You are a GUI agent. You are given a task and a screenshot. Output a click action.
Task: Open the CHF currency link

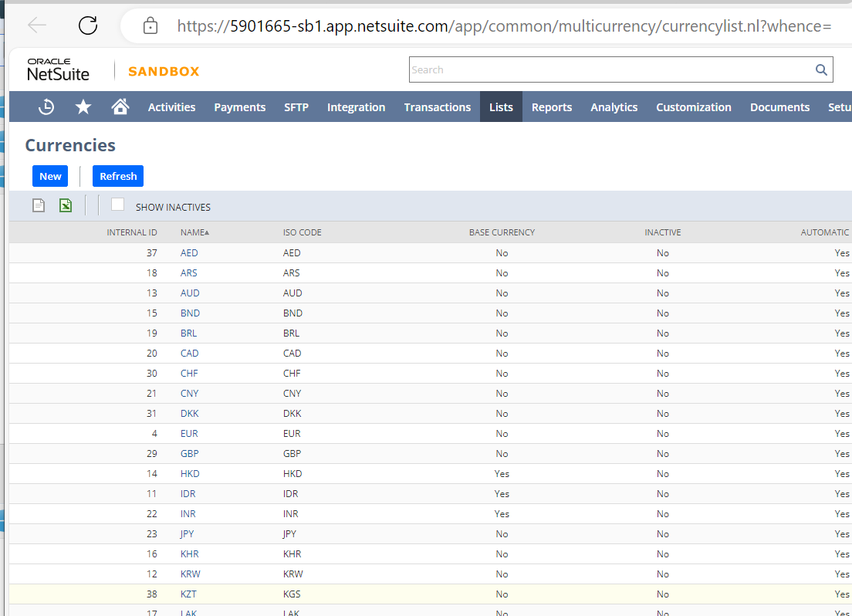pos(189,374)
